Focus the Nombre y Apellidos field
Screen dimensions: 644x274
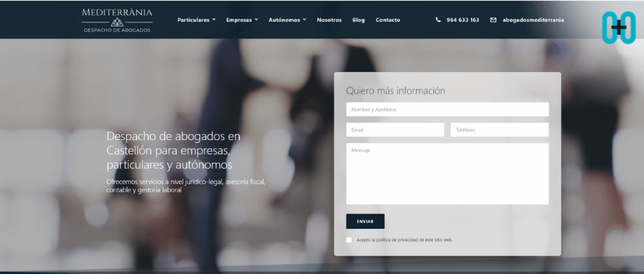[447, 110]
